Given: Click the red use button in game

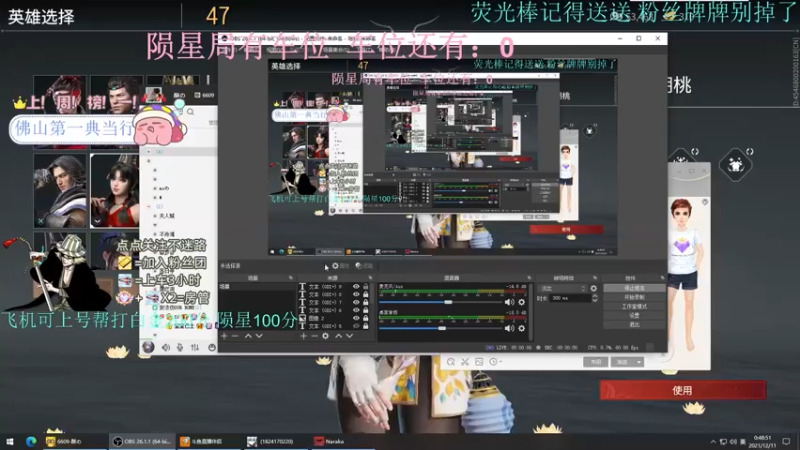Looking at the screenshot, I should [683, 390].
